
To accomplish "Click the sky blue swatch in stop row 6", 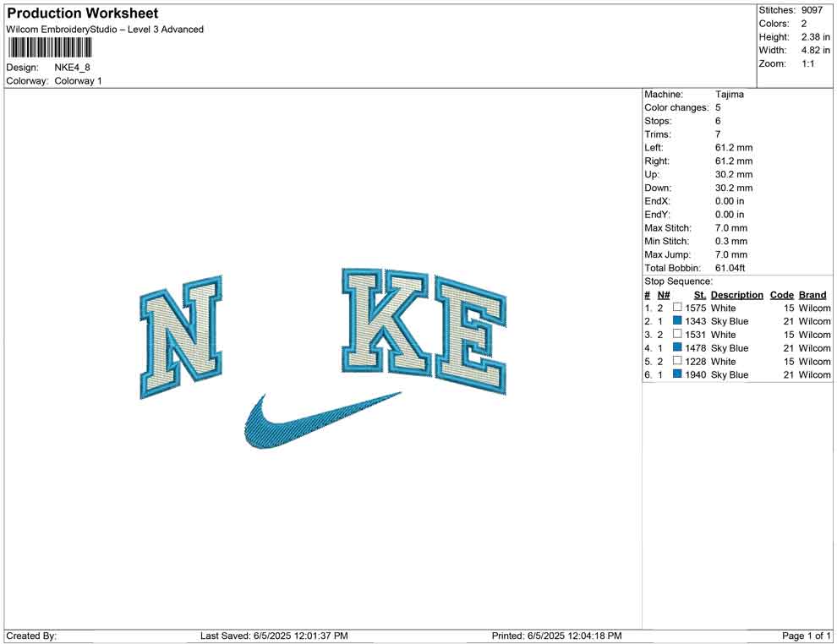I will (677, 374).
